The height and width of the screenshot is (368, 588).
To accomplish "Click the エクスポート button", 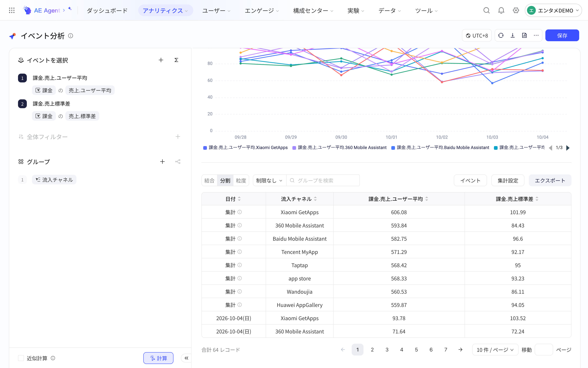I will point(550,180).
